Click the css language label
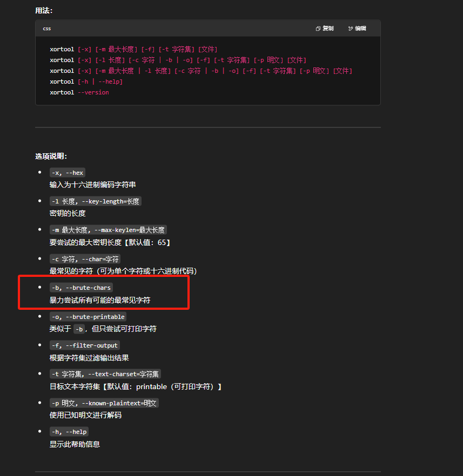463x476 pixels. point(47,29)
